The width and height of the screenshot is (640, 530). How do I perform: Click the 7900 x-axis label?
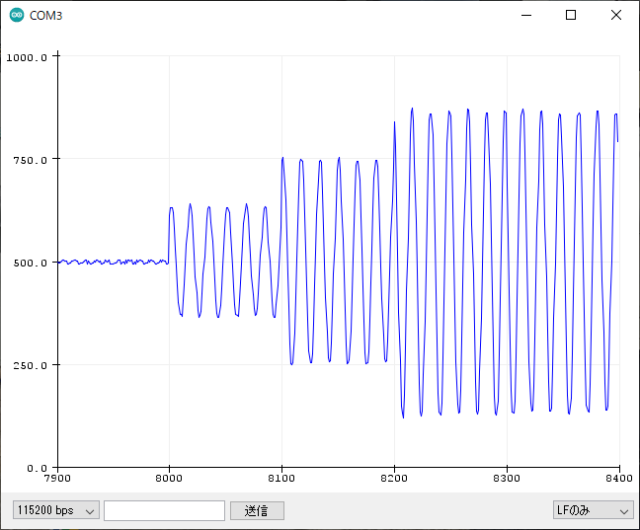[58, 478]
